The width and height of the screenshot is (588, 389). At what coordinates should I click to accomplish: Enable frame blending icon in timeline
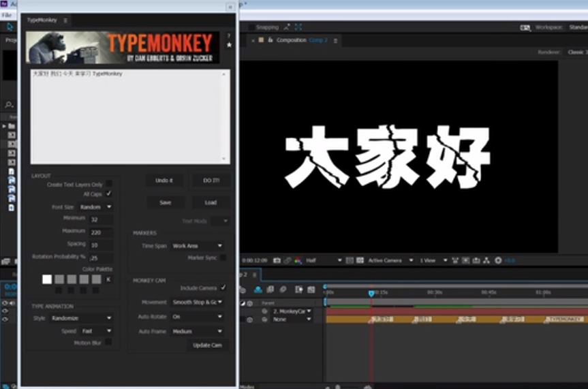click(270, 290)
